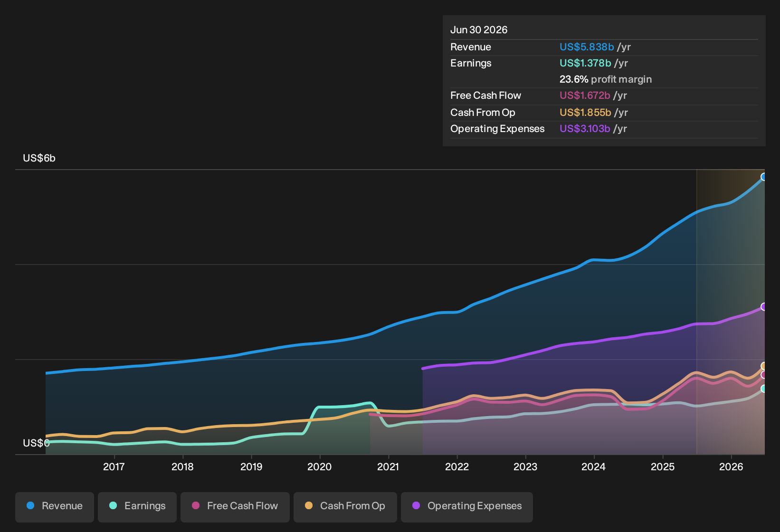The image size is (780, 532).
Task: Hide the Free Cash Flow series
Action: pyautogui.click(x=235, y=506)
